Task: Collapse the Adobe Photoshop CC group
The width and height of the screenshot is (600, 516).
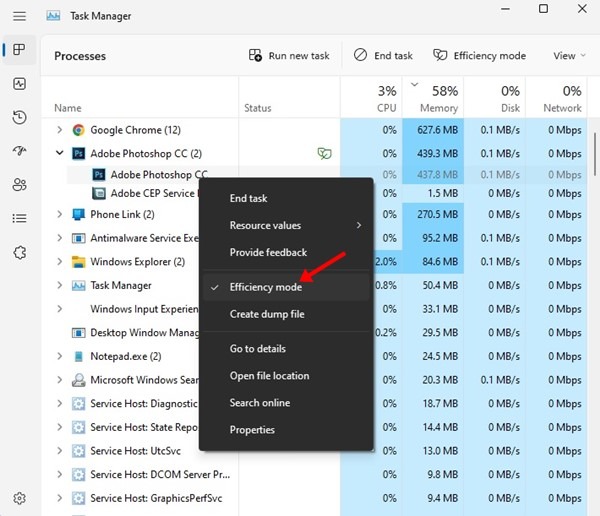Action: click(60, 154)
